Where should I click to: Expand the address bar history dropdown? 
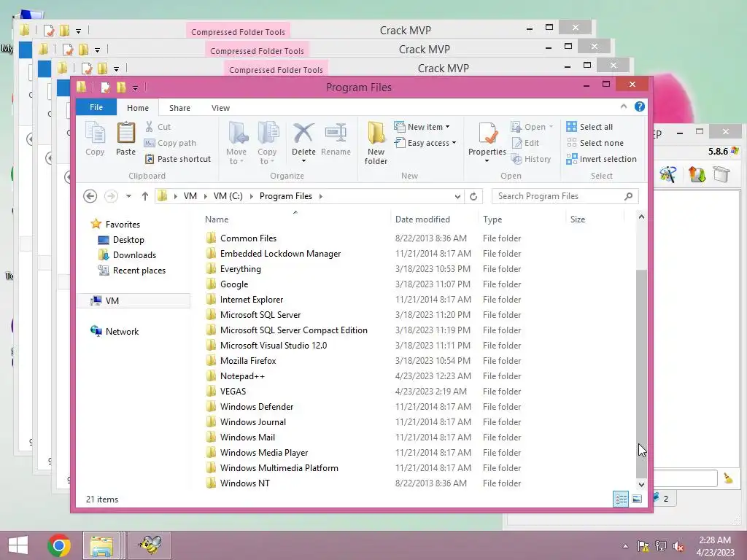457,196
